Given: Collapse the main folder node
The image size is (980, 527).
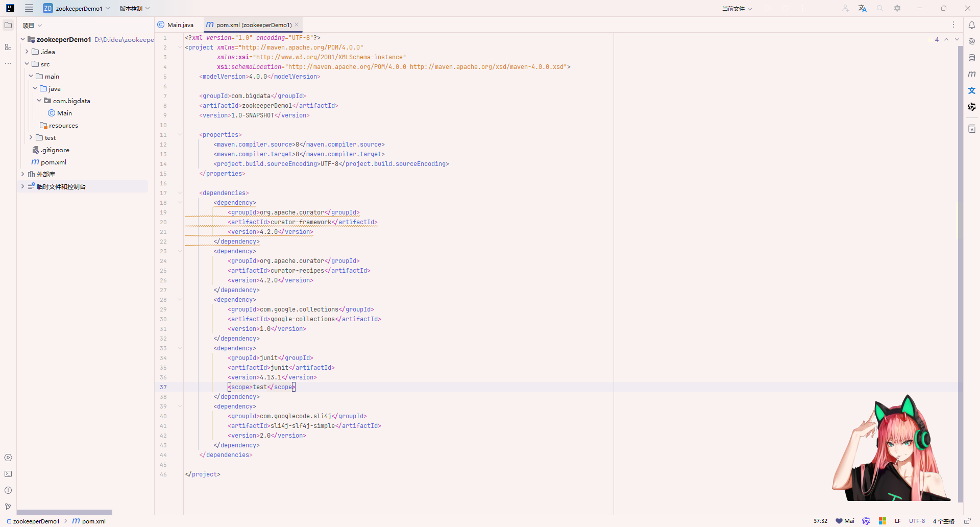Looking at the screenshot, I should 31,76.
